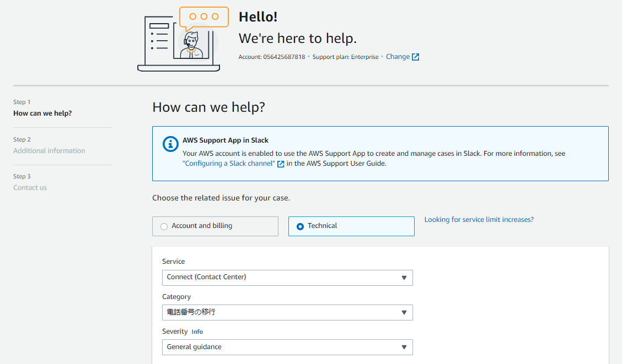Click the info circle icon in Slack banner

(170, 144)
